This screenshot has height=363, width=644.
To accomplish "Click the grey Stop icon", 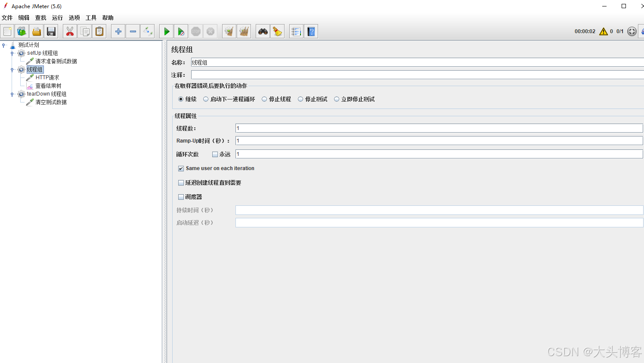I will pos(196,31).
